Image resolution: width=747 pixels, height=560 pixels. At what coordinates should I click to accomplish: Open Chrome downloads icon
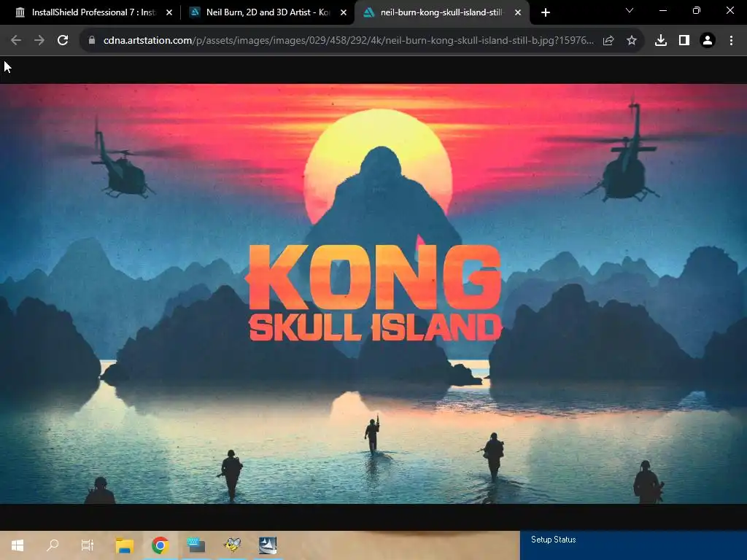pos(661,41)
